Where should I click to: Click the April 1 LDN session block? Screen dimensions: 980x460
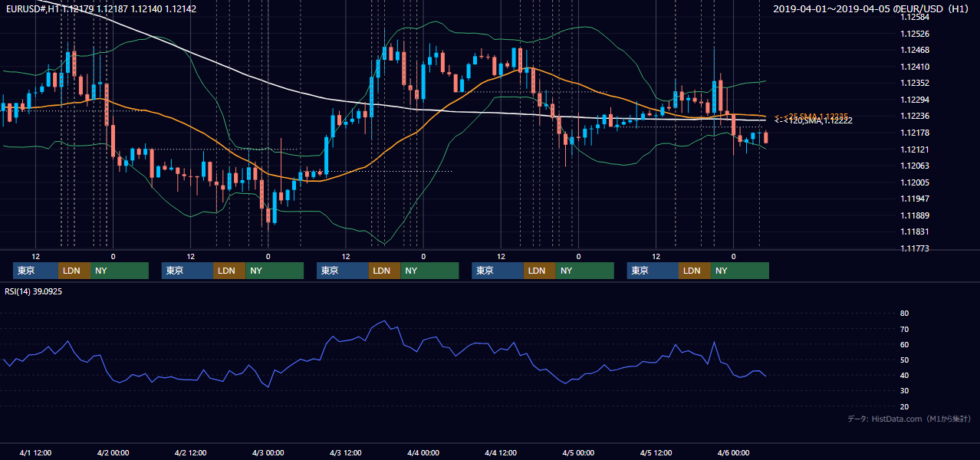(x=74, y=271)
